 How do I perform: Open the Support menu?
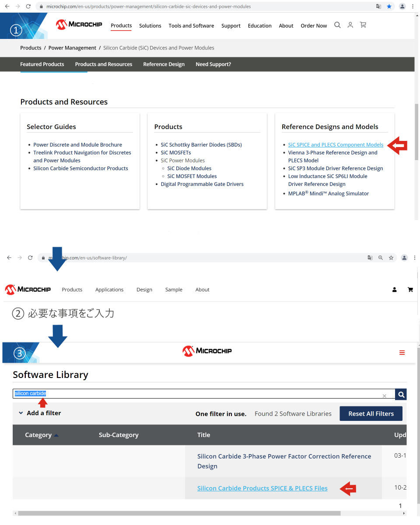click(x=231, y=26)
